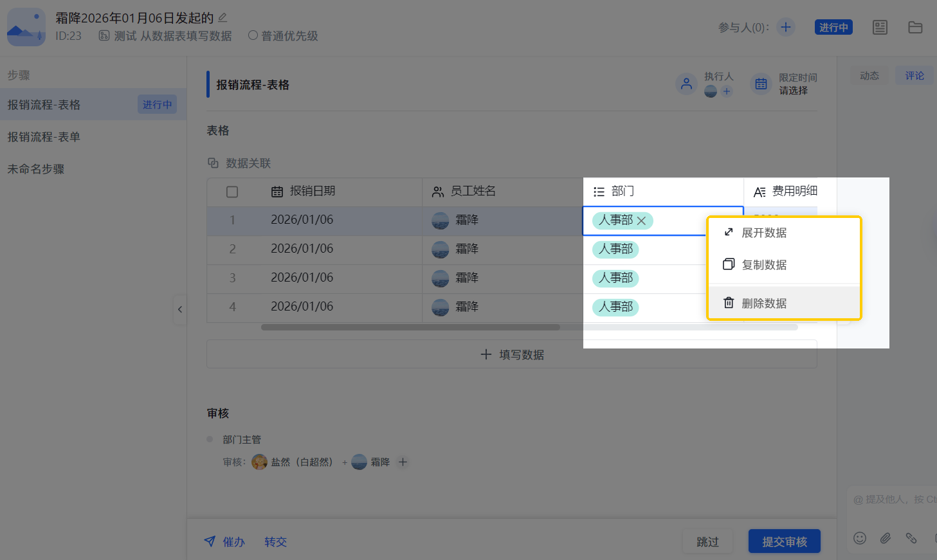937x560 pixels.
Task: Check the select-all checkbox in the table header
Action: [233, 191]
